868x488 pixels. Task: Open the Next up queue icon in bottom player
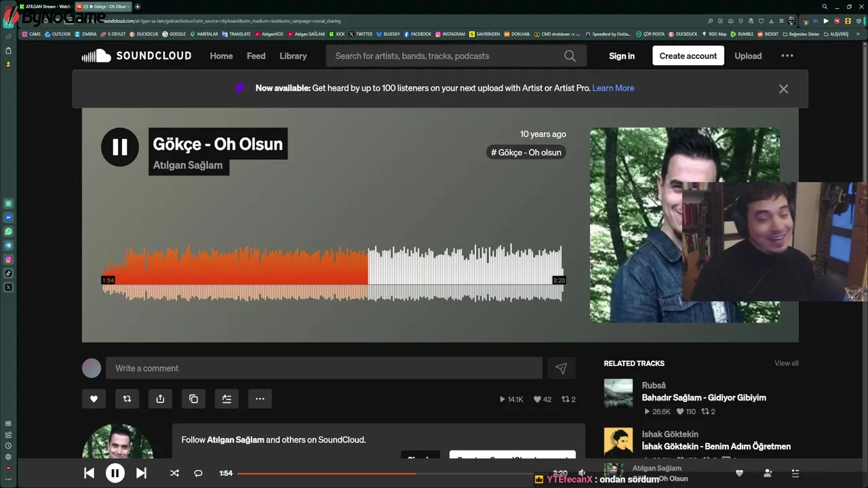point(795,473)
